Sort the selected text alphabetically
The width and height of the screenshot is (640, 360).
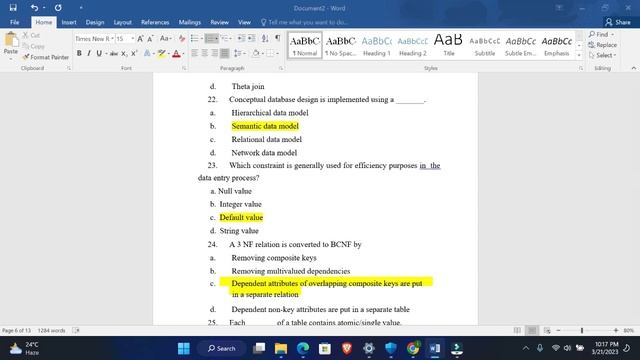tap(265, 38)
